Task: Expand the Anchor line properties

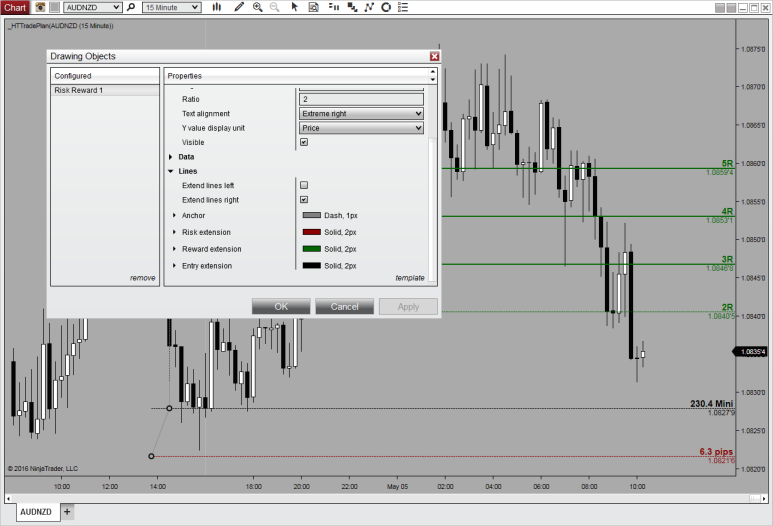Action: pos(175,215)
